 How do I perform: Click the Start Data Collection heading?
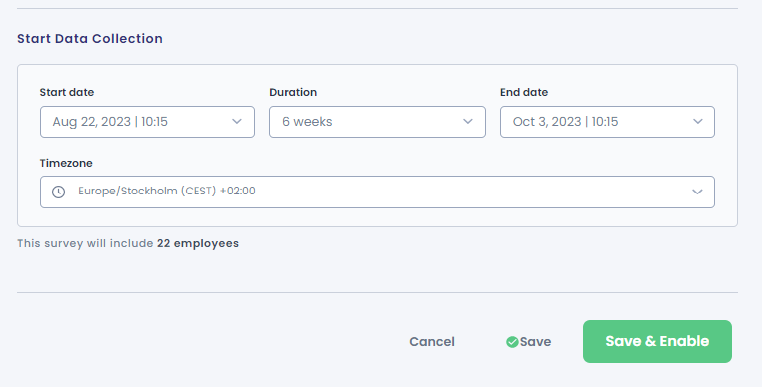[90, 38]
